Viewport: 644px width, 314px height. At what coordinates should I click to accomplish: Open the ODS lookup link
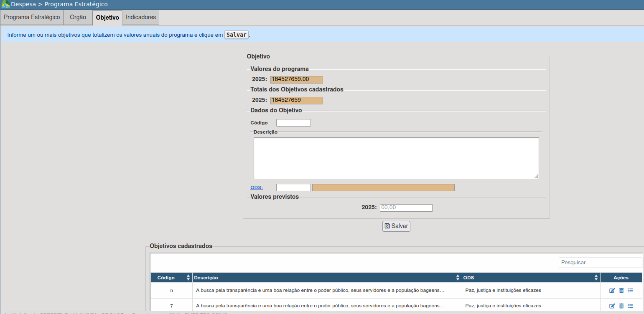pos(257,187)
